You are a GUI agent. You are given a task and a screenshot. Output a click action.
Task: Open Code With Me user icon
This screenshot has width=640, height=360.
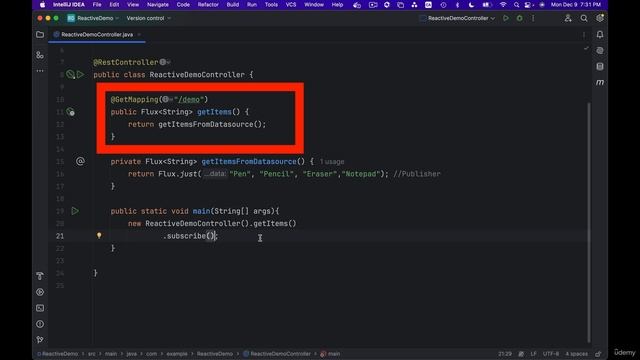click(x=568, y=18)
